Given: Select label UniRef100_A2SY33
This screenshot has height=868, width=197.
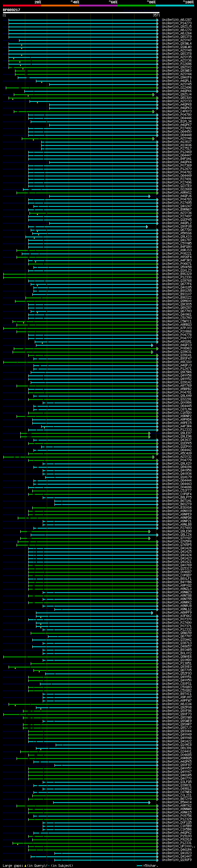Looking at the screenshot, I should [x=177, y=101].
